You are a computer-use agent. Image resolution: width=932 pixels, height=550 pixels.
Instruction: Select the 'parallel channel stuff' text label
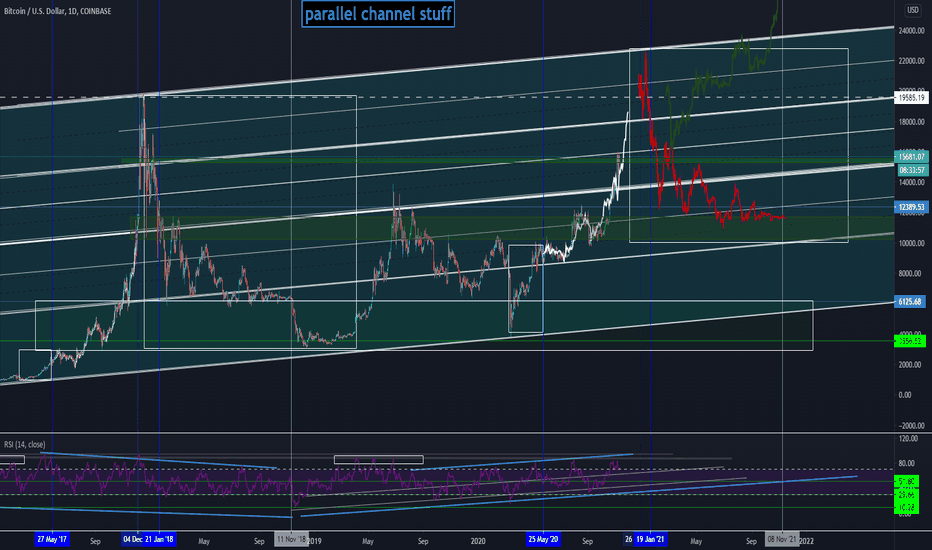(x=378, y=14)
